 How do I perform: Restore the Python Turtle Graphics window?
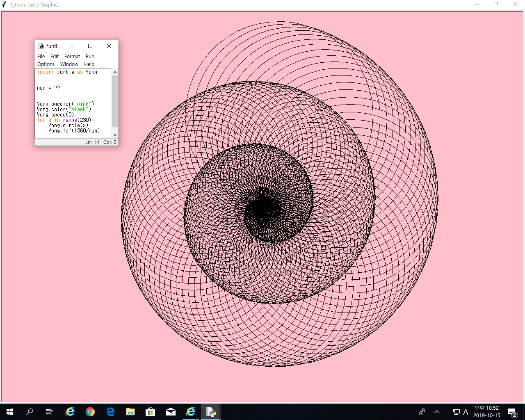pyautogui.click(x=496, y=5)
